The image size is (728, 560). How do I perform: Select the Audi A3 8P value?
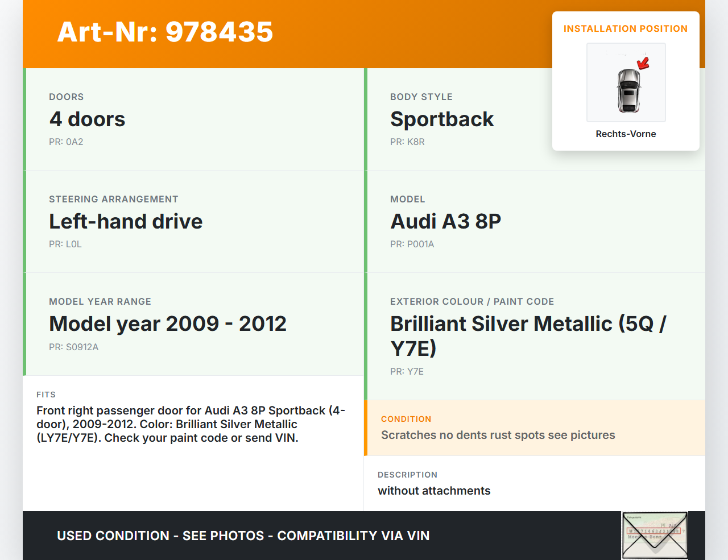[x=446, y=221]
